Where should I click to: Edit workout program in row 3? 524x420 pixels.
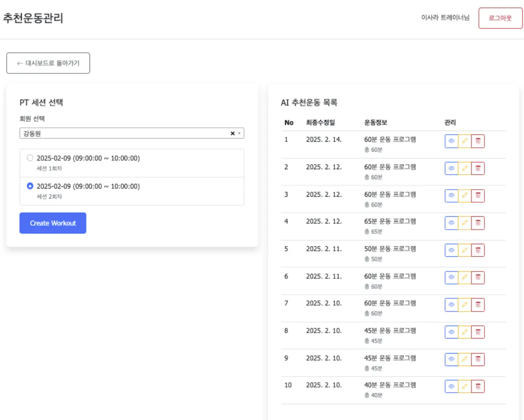click(x=464, y=196)
